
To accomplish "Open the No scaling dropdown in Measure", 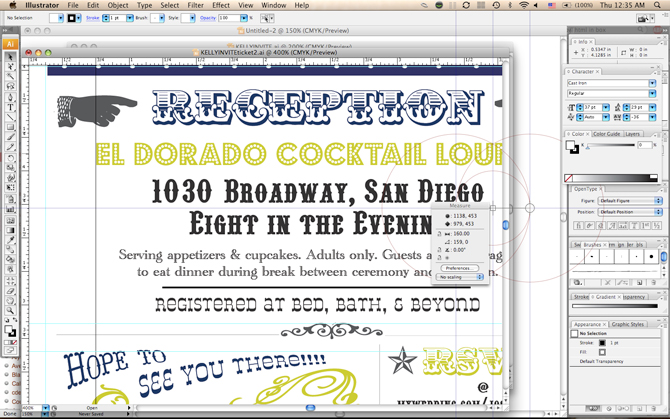I will [x=460, y=277].
